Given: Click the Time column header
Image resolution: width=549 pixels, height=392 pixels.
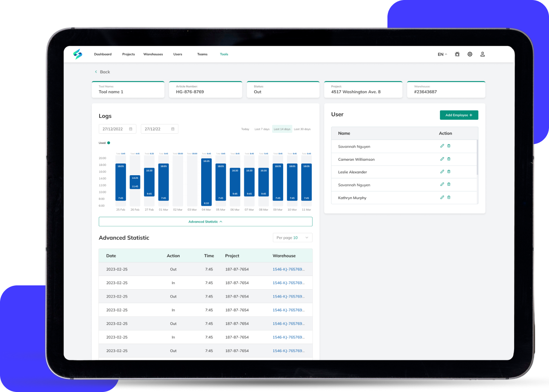Looking at the screenshot, I should point(209,256).
